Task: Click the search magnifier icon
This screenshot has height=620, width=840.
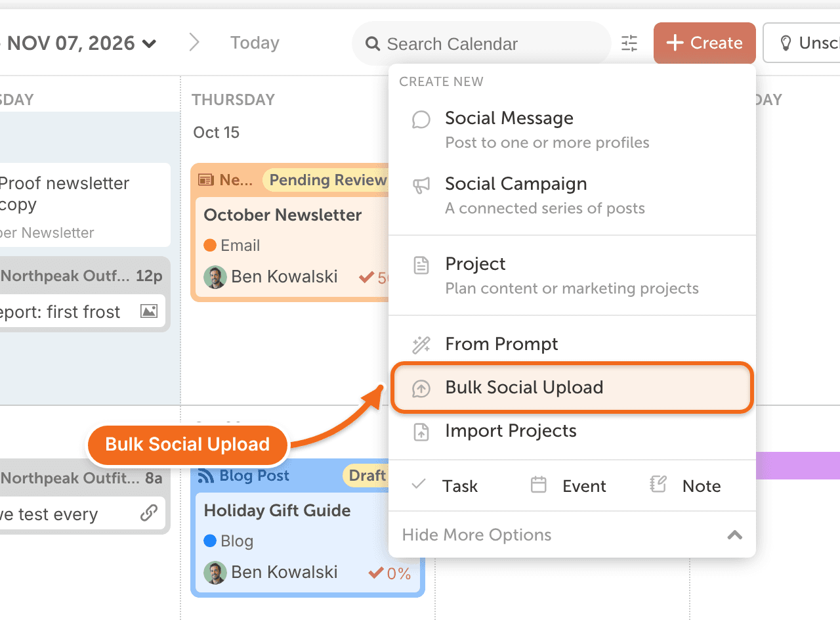Action: click(373, 44)
